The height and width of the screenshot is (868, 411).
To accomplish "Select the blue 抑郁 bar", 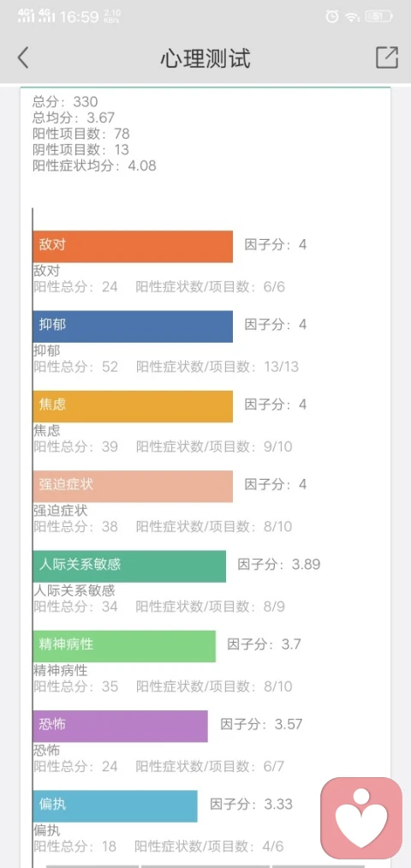I will (133, 326).
